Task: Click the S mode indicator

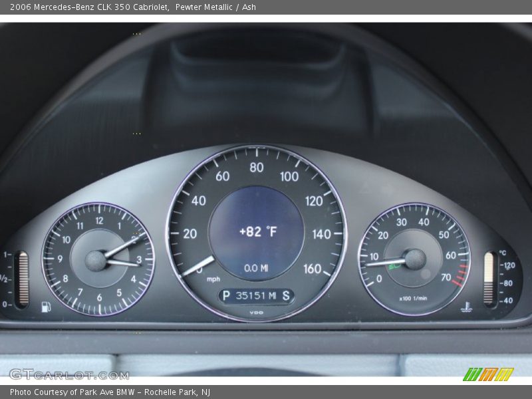Action: (286, 295)
